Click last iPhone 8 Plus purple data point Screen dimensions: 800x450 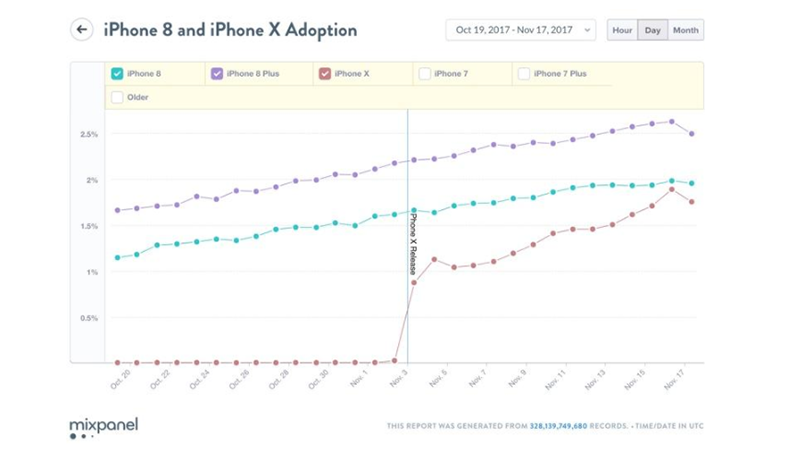(x=691, y=134)
